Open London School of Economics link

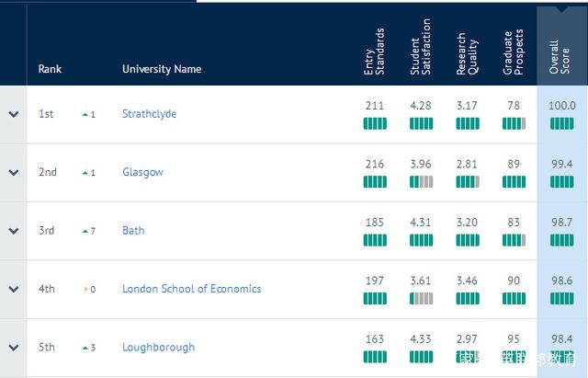pos(191,289)
